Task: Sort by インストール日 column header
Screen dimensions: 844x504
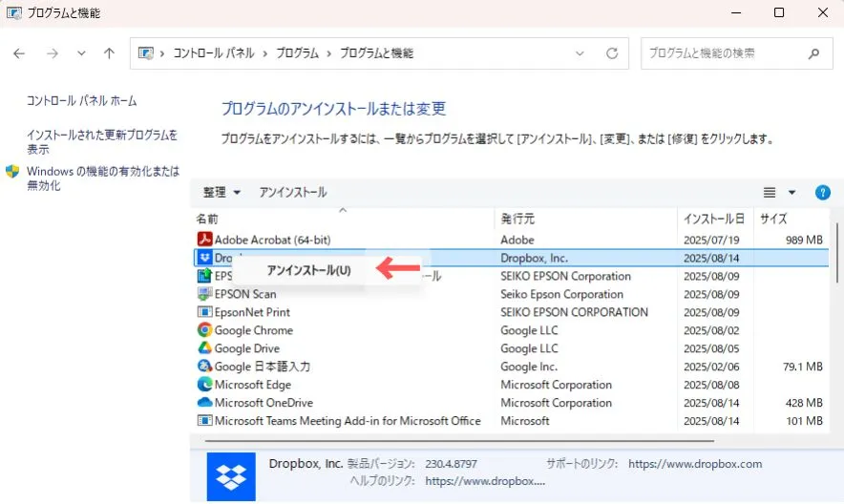Action: click(714, 219)
